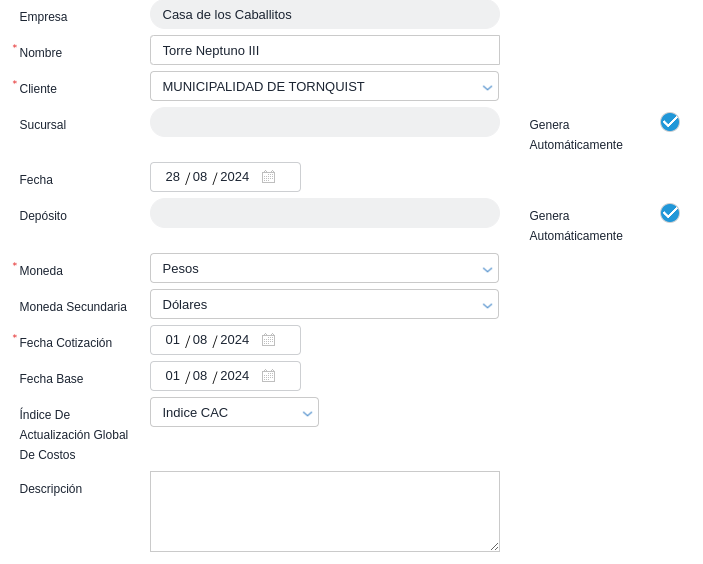Click the empty Sucursal field

[x=324, y=122]
